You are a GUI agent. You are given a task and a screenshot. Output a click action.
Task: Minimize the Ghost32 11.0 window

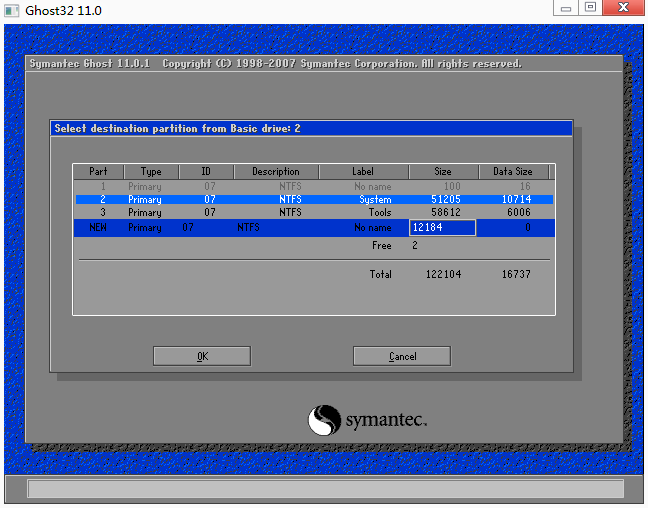pos(566,8)
